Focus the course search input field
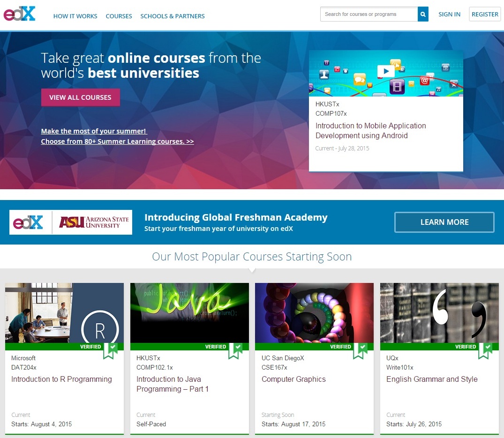The width and height of the screenshot is (504, 438). click(x=369, y=14)
